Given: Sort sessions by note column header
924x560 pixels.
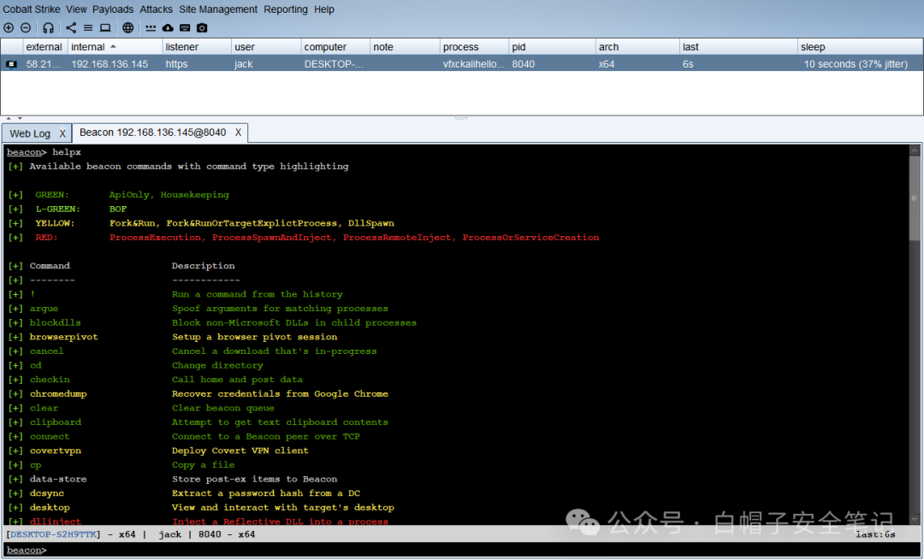Looking at the screenshot, I should click(405, 47).
